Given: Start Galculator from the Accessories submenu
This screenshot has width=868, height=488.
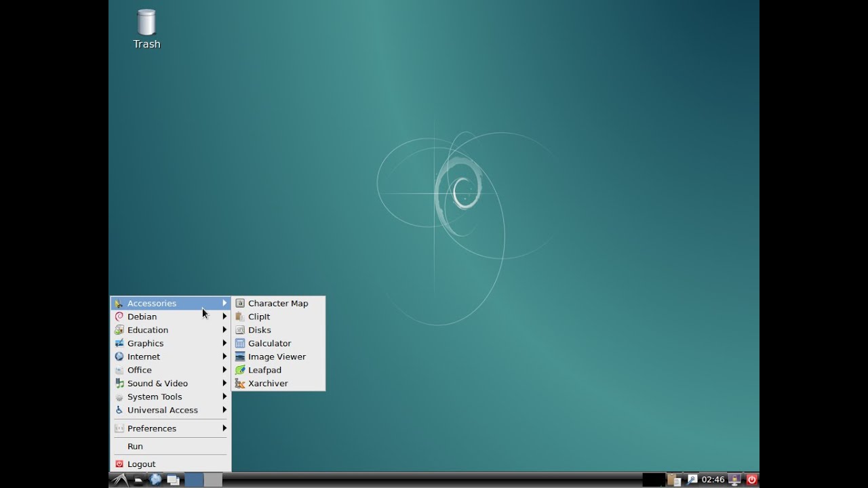Looking at the screenshot, I should pyautogui.click(x=278, y=344).
